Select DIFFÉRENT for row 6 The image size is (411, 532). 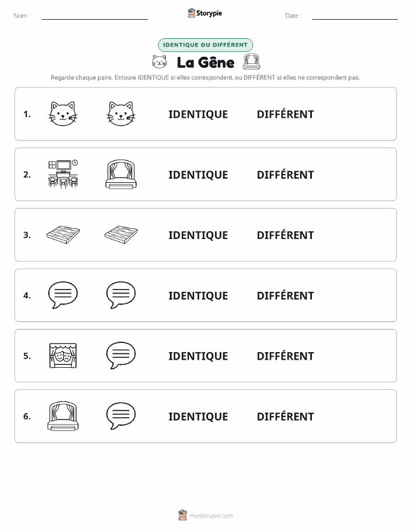285,417
